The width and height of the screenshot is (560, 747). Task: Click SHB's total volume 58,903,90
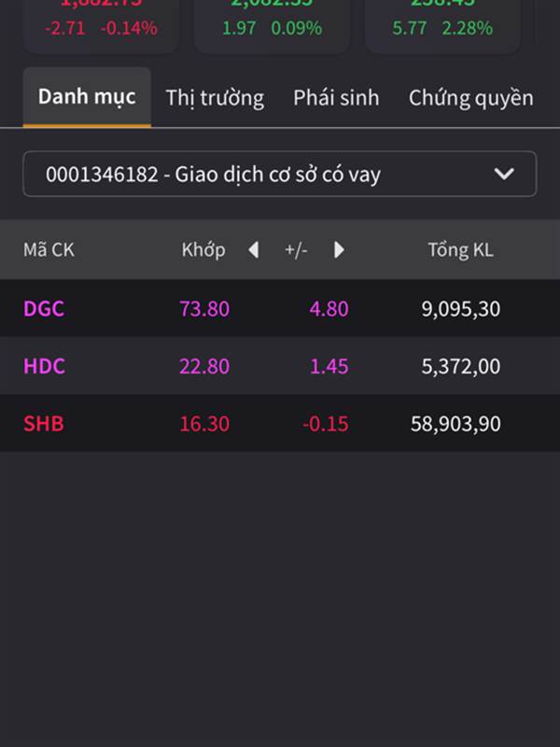point(455,424)
